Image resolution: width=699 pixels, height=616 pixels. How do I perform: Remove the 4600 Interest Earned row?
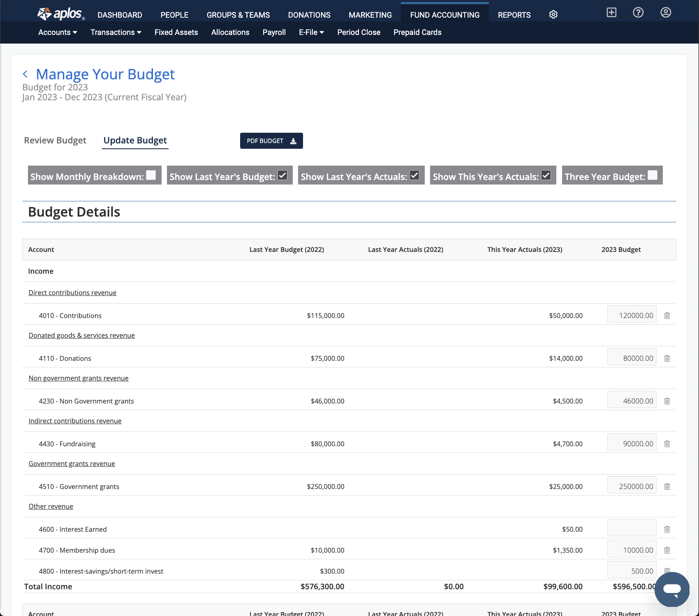667,529
